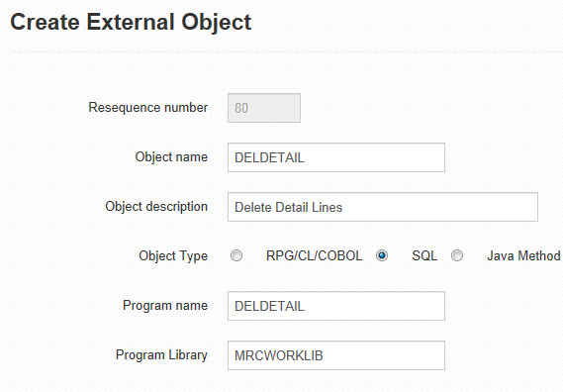
Task: Click into the Object name field
Action: coord(336,157)
